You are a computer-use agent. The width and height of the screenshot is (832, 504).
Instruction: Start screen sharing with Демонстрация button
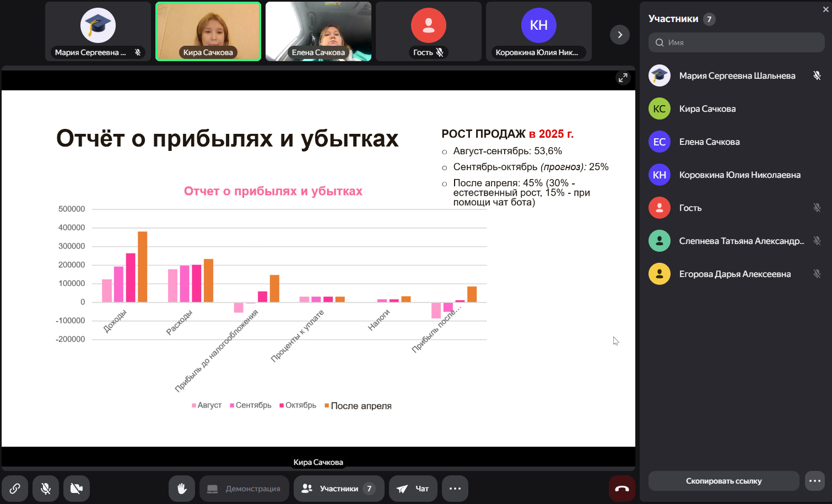click(x=244, y=489)
